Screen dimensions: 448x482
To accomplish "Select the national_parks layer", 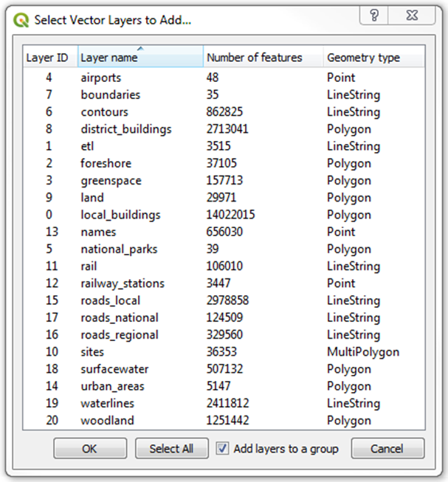I will 224,249.
